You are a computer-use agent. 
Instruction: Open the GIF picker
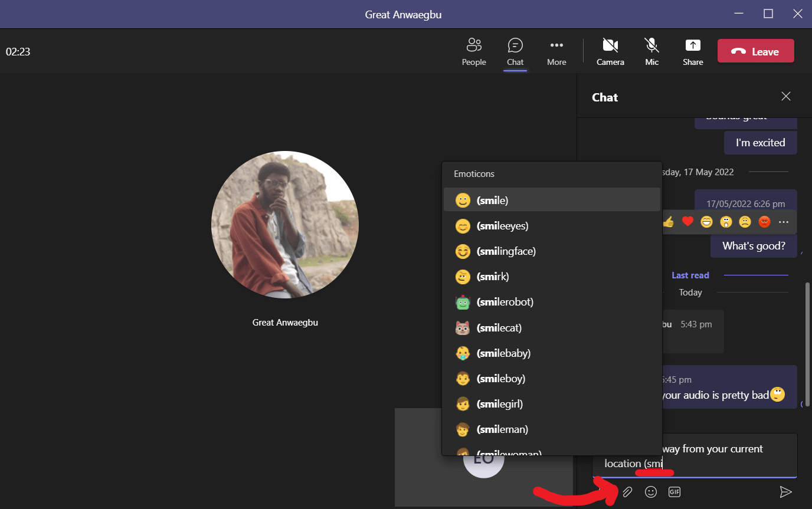(674, 491)
